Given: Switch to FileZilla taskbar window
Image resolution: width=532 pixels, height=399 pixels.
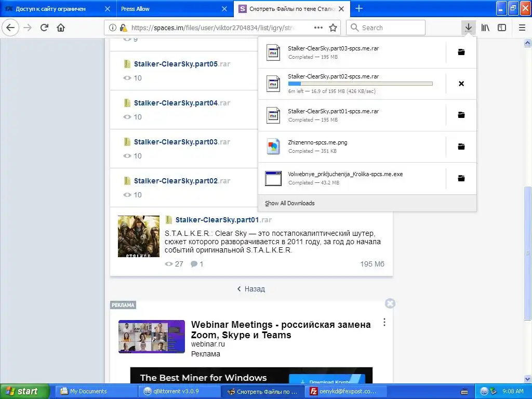Looking at the screenshot, I should click(x=344, y=391).
